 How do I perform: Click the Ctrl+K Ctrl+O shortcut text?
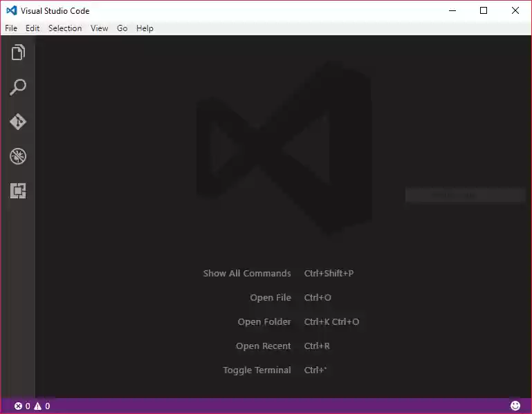tap(331, 322)
